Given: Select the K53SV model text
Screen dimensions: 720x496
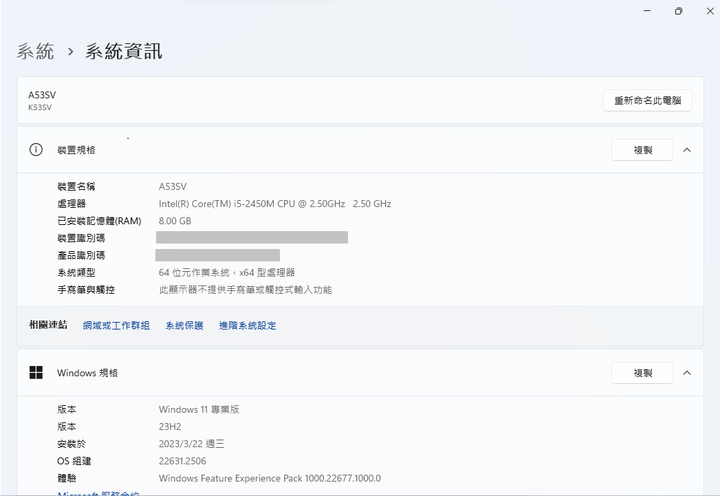Looking at the screenshot, I should pos(40,107).
